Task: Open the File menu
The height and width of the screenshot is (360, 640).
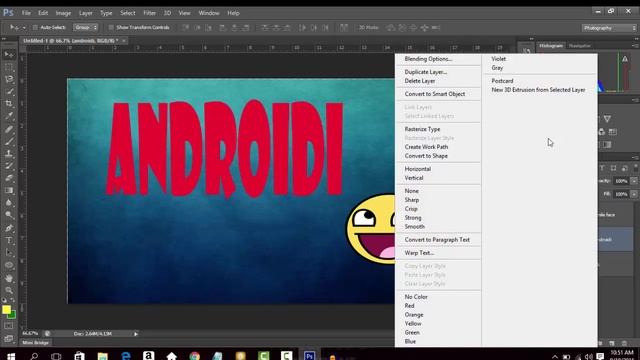Action: coord(26,13)
